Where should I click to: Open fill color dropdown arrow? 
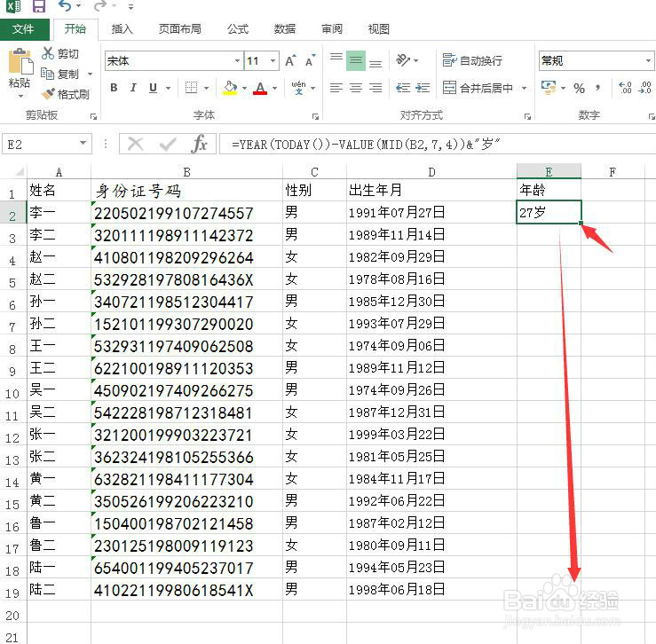coord(244,88)
